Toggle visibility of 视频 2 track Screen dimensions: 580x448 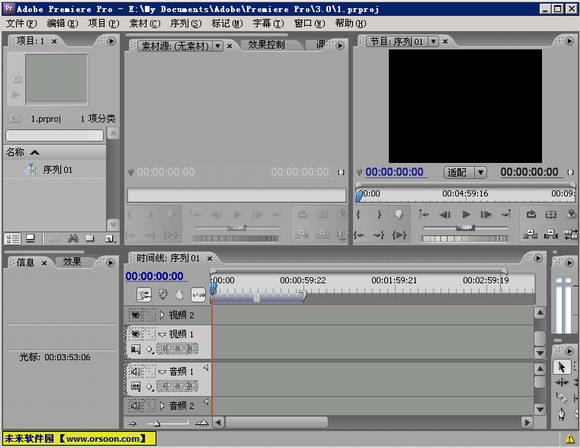point(136,315)
